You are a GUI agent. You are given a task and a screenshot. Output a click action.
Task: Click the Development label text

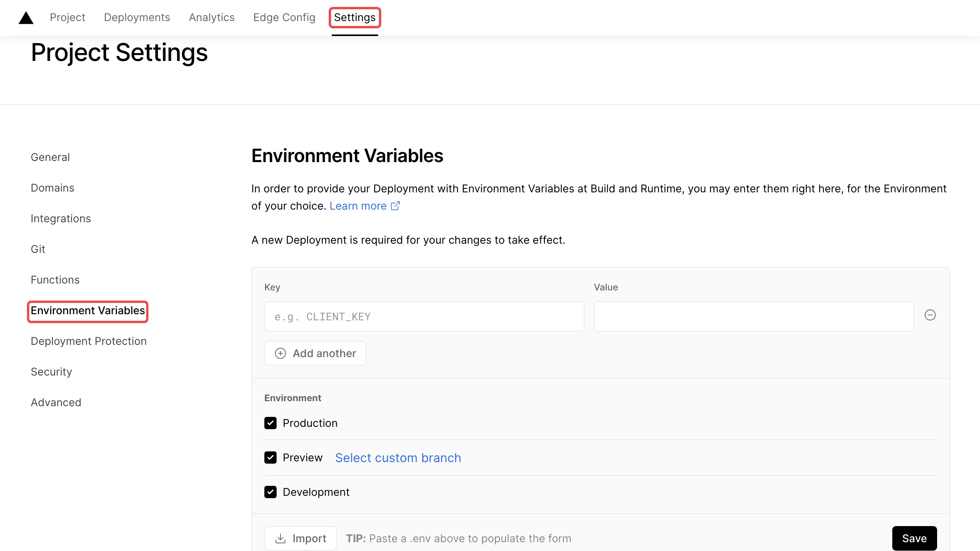coord(316,492)
